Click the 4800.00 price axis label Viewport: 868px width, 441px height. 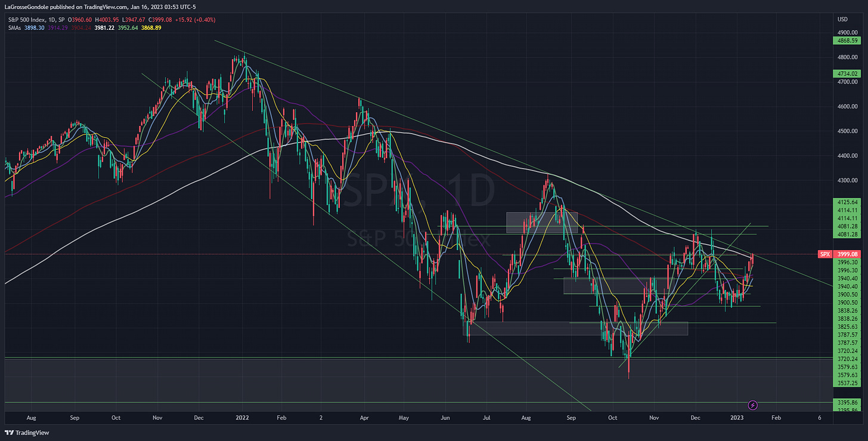(847, 57)
